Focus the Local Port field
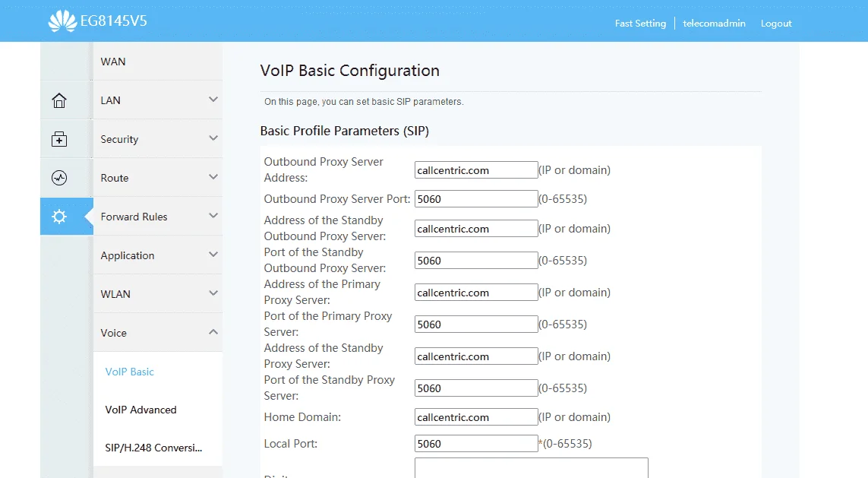 click(476, 444)
